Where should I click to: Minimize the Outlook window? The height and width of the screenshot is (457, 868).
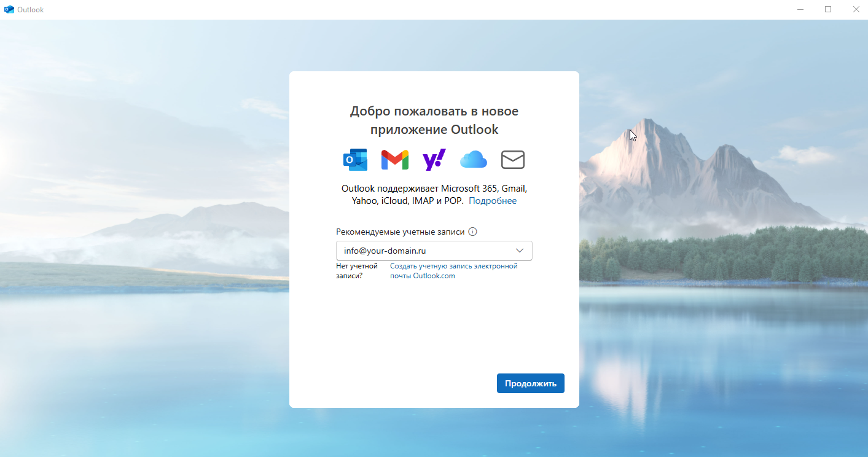[x=800, y=9]
